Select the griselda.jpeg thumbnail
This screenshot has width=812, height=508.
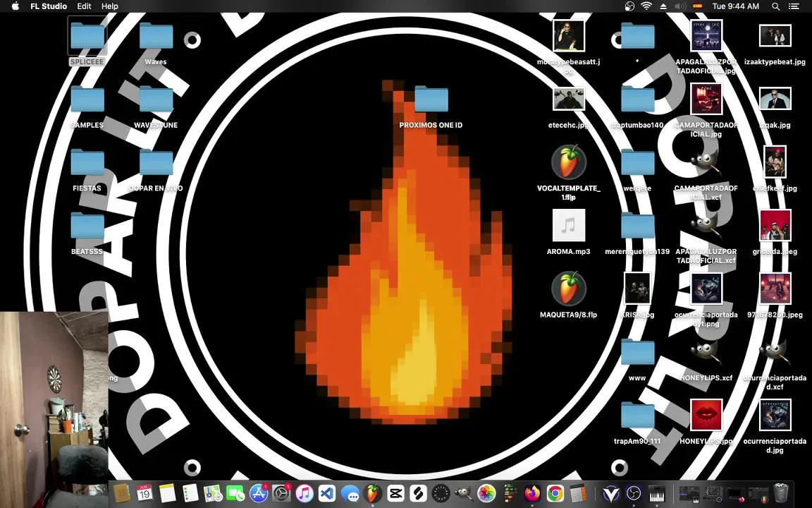click(x=775, y=226)
